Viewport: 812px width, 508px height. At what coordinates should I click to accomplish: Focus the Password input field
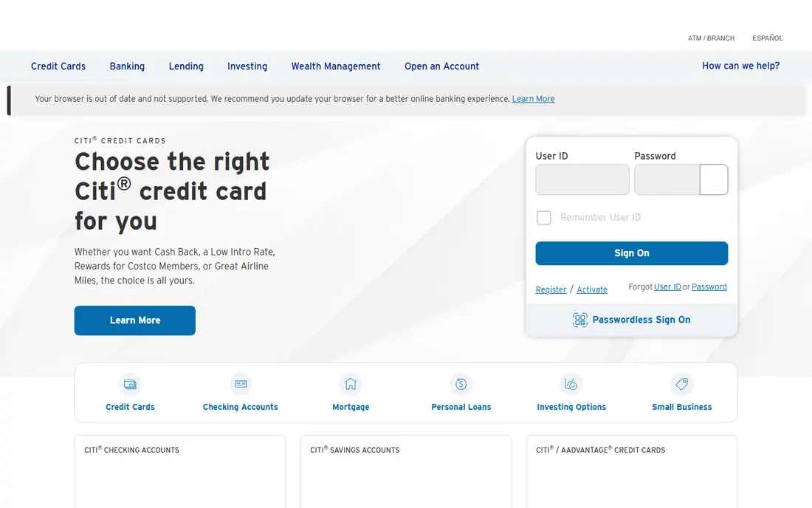point(667,179)
